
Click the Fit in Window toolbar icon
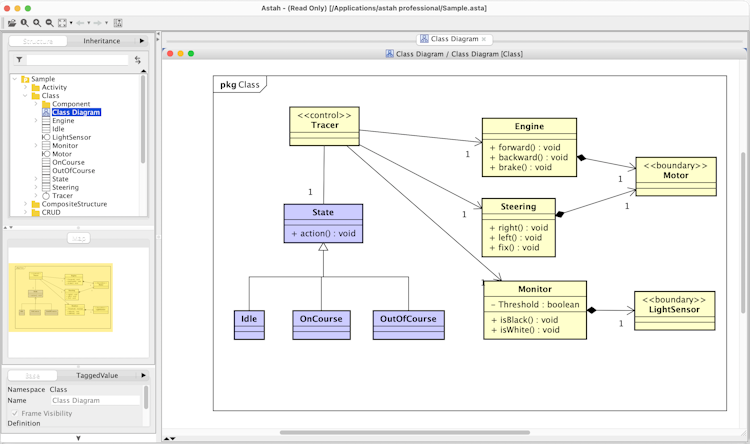tap(62, 22)
